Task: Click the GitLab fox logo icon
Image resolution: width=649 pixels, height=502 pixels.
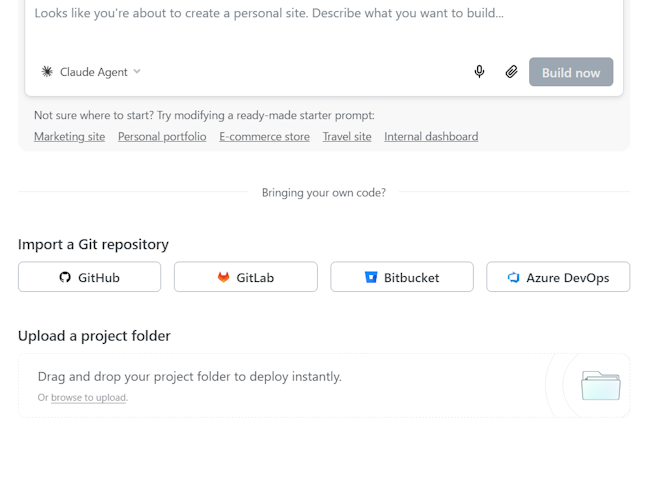Action: [224, 277]
